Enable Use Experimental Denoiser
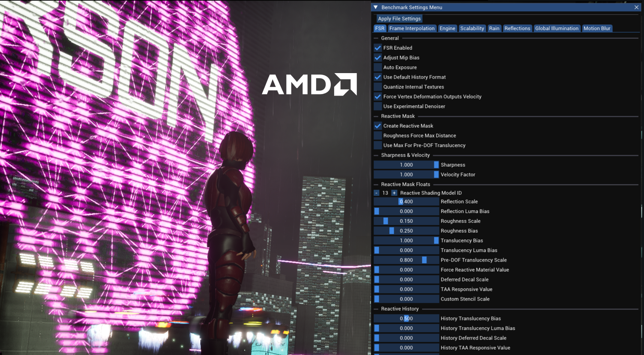Screen dimensions: 644x355 click(378, 106)
